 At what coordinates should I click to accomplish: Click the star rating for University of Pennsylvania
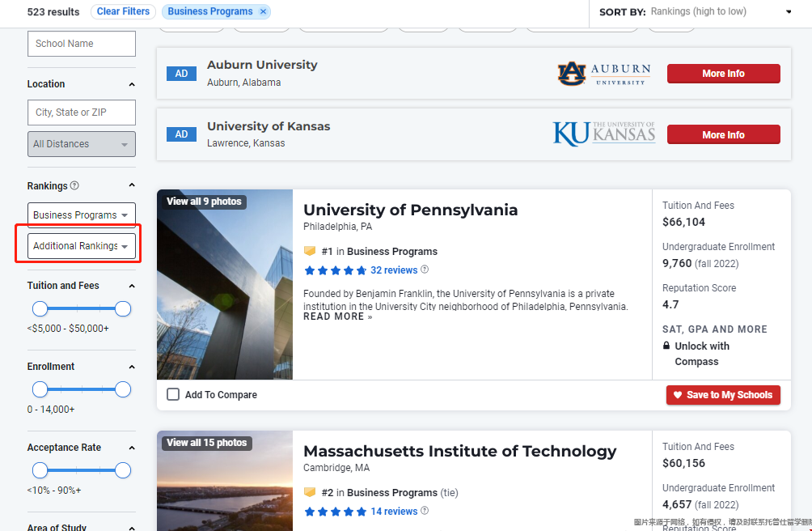(x=336, y=270)
